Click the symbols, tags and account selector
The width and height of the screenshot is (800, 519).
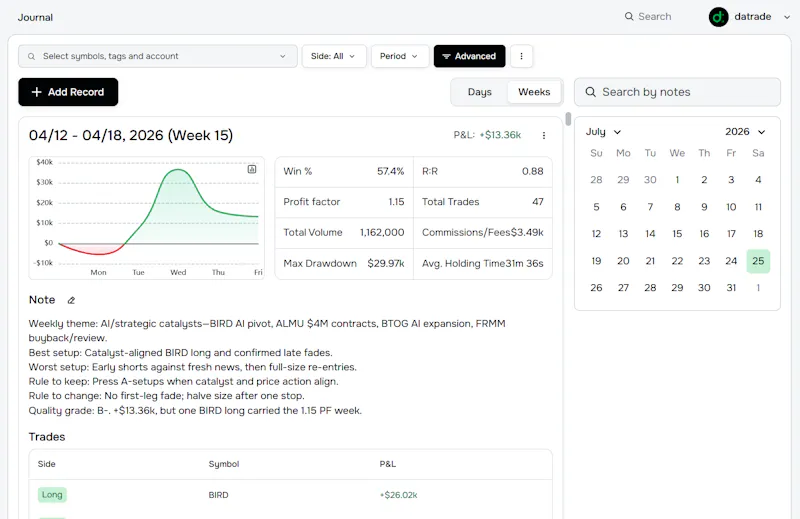point(158,56)
